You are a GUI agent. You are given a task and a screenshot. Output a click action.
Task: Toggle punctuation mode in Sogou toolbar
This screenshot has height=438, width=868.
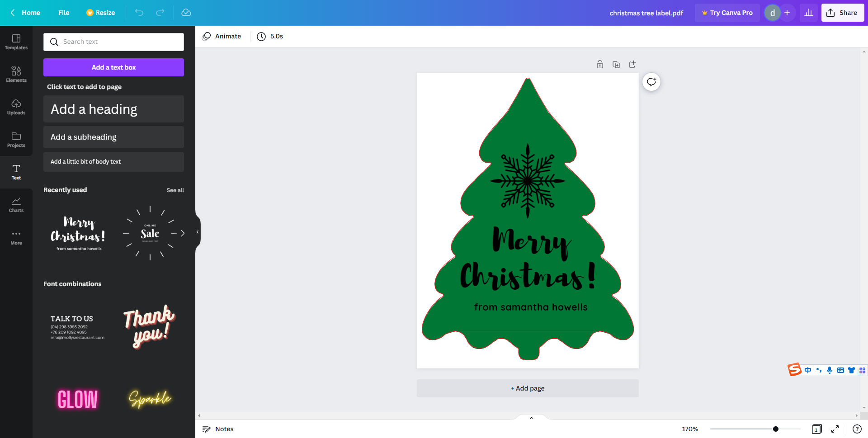819,370
